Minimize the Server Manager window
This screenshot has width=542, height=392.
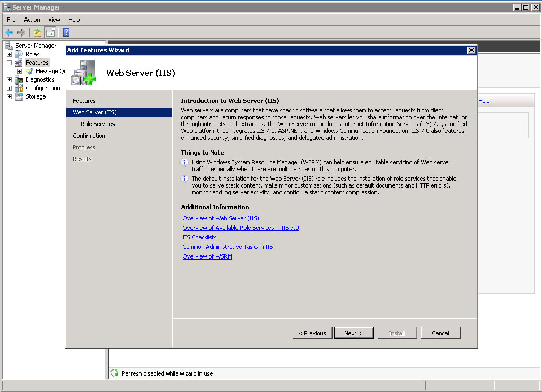(517, 7)
